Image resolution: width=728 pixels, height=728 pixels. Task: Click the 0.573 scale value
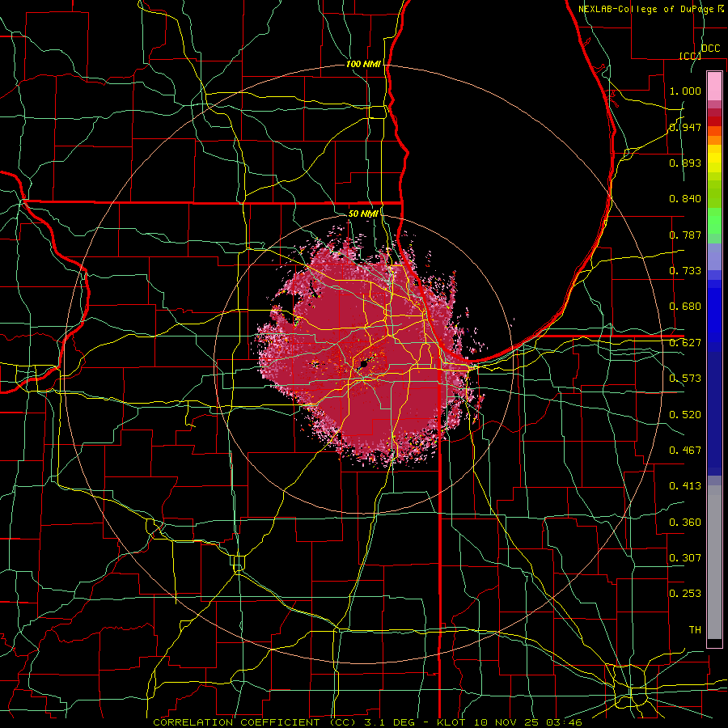(x=685, y=379)
